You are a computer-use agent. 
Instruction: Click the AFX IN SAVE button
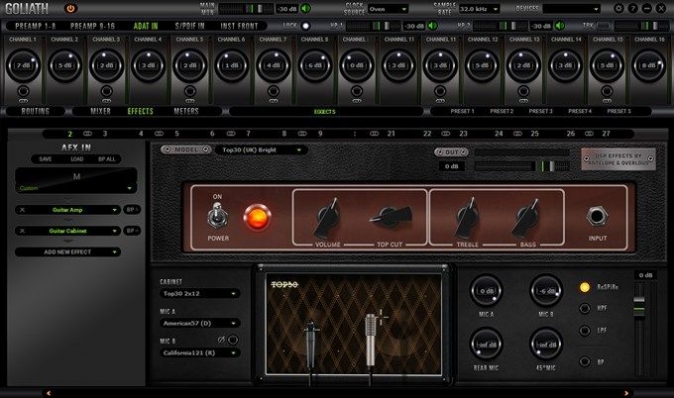(x=46, y=159)
